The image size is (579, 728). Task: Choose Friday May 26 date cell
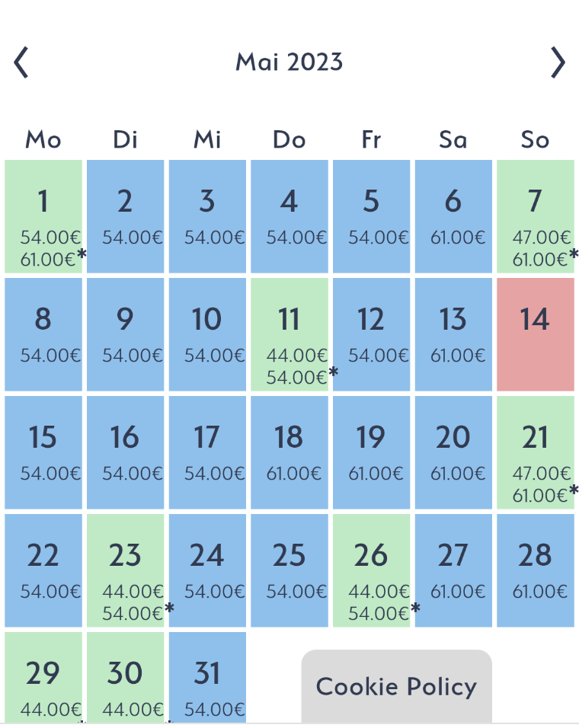coord(371,570)
